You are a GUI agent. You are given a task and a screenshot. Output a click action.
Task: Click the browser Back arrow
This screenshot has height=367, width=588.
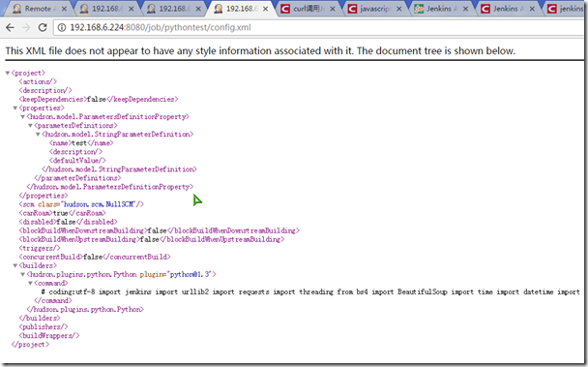point(10,27)
